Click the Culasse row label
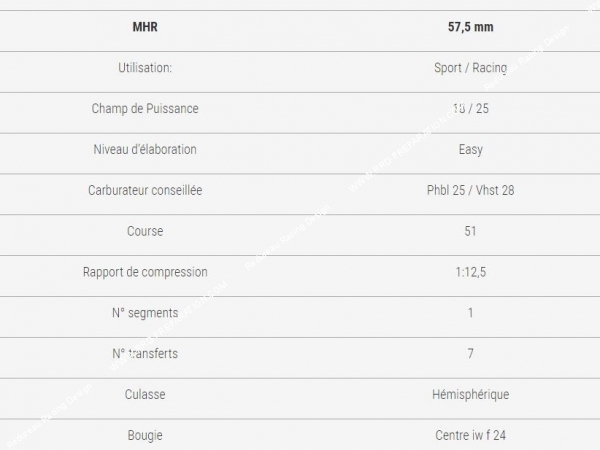 click(x=145, y=395)
